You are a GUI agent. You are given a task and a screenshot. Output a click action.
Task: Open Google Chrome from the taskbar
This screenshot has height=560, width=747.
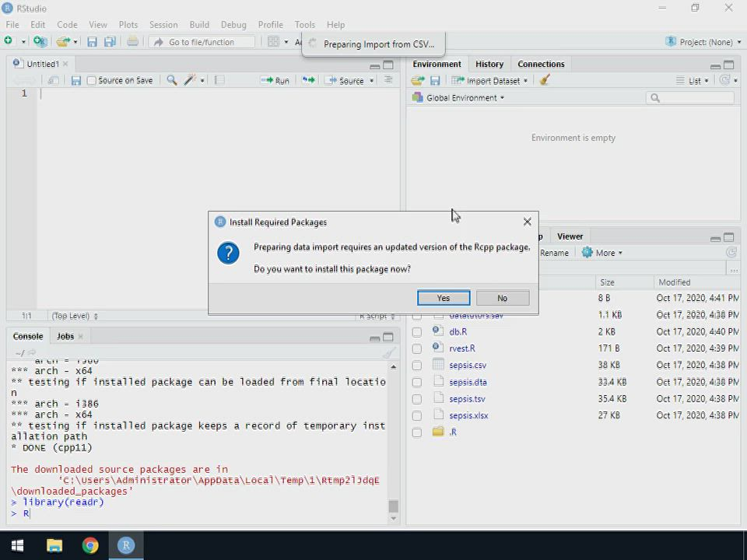90,545
